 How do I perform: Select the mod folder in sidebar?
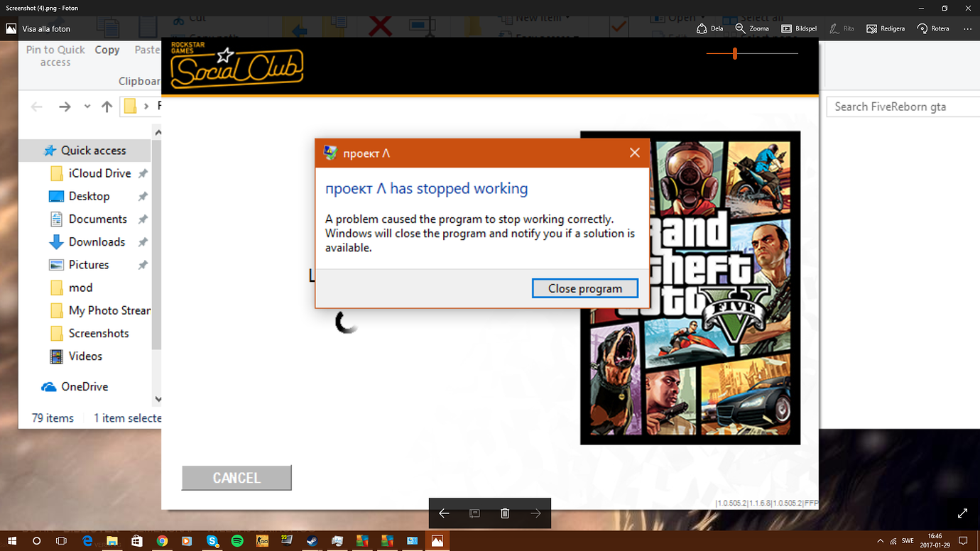click(x=72, y=288)
